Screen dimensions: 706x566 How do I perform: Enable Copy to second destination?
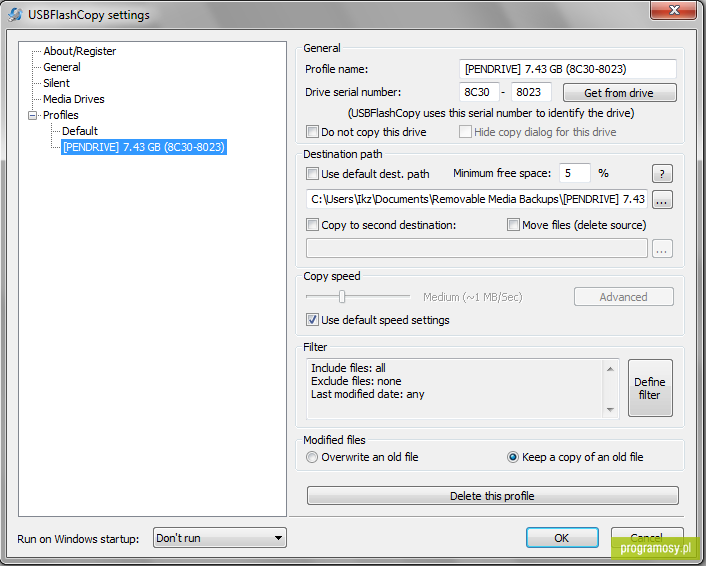click(312, 225)
